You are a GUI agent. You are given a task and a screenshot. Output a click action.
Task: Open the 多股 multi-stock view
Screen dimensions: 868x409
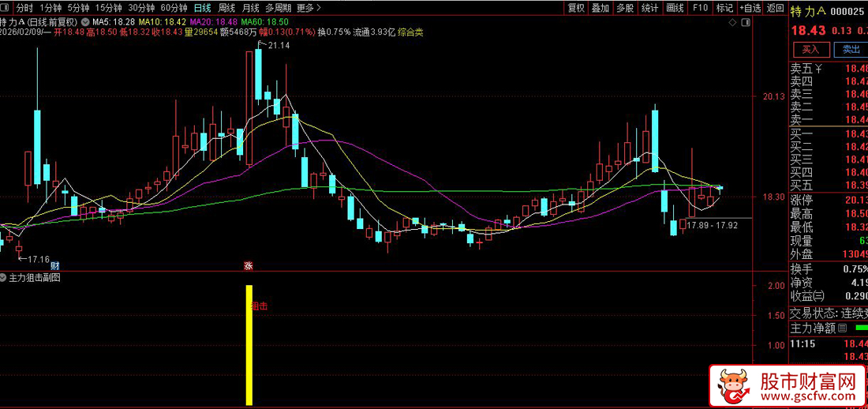(x=624, y=8)
